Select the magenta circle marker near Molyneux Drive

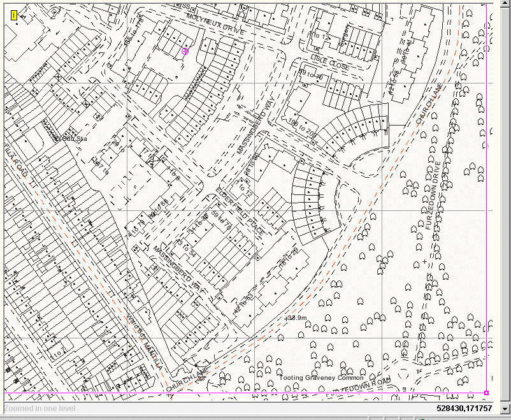tap(185, 51)
